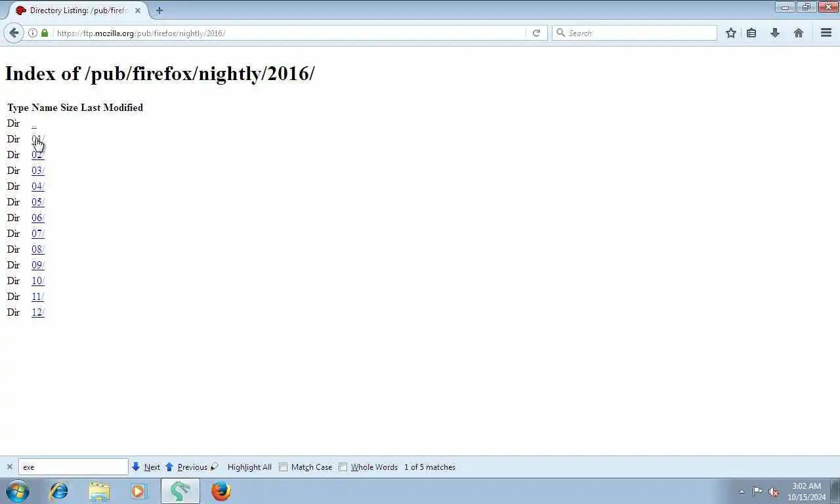Viewport: 840px width, 504px height.
Task: Open the 02/ directory link
Action: click(x=38, y=155)
